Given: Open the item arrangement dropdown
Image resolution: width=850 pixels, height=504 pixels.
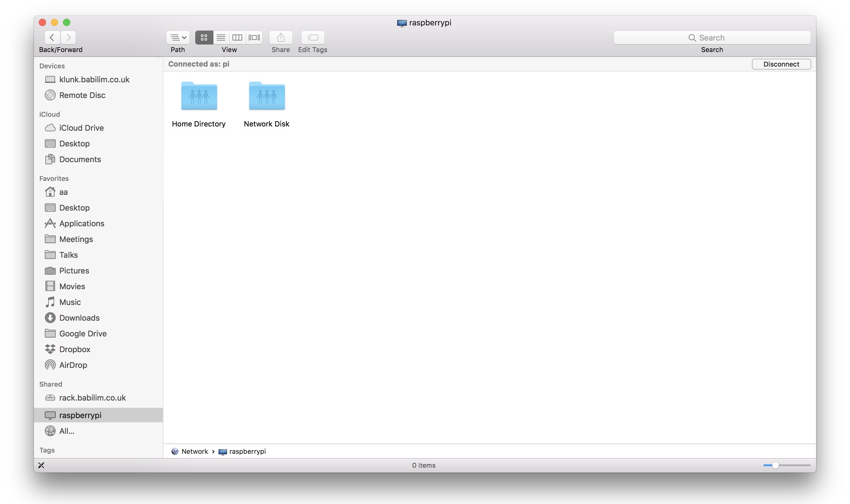Looking at the screenshot, I should tap(177, 37).
